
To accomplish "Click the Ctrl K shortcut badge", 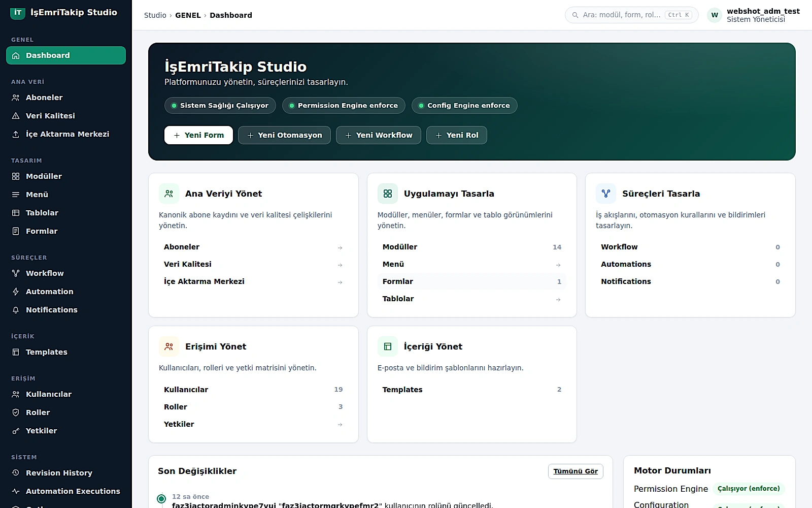I will [x=679, y=15].
